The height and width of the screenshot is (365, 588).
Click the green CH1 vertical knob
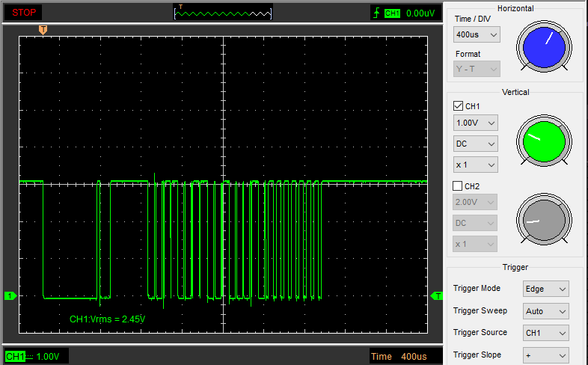pyautogui.click(x=543, y=142)
